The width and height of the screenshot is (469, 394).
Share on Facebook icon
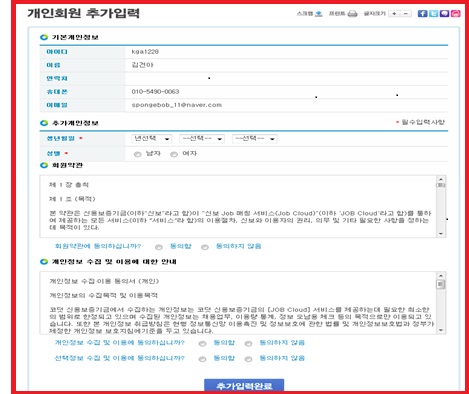[x=422, y=13]
